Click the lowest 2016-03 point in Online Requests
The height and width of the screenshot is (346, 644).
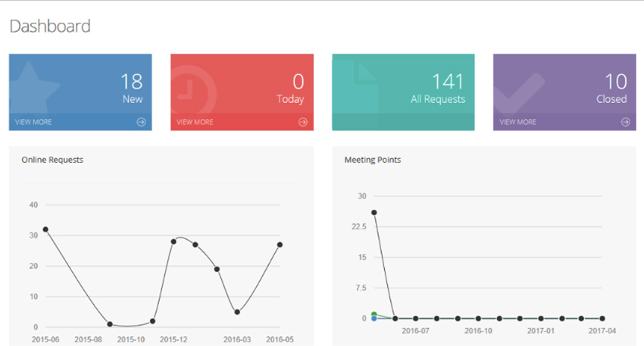(x=237, y=312)
